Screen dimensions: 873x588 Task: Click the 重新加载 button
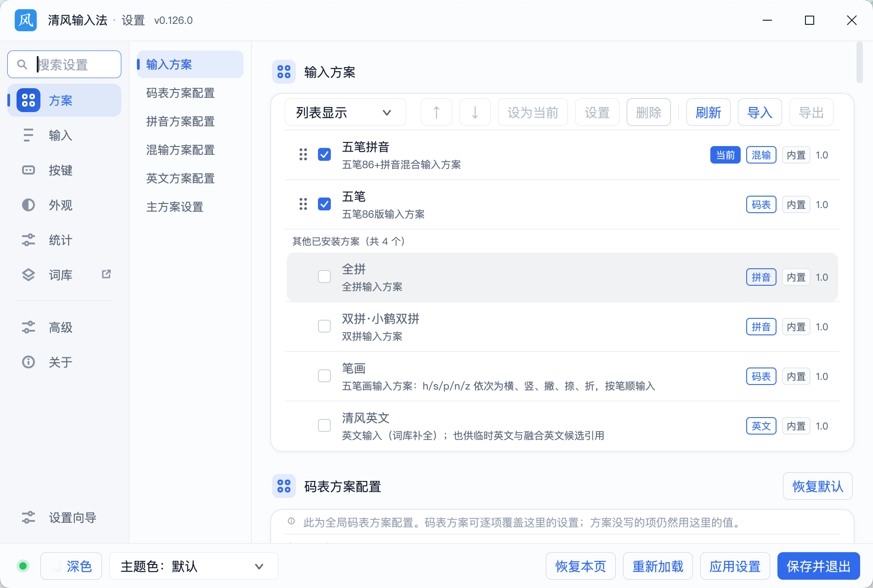click(658, 566)
